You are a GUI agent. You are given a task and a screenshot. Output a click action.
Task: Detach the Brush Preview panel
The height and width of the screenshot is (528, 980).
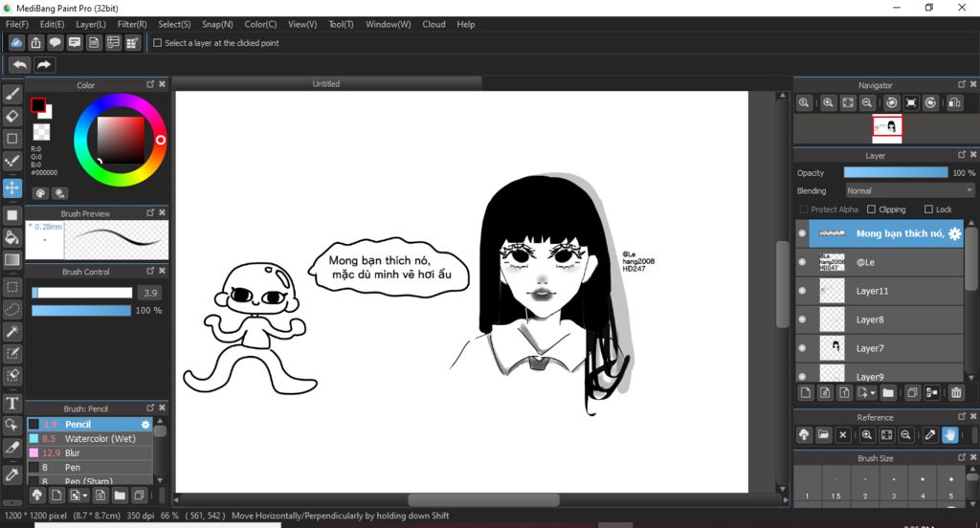click(x=150, y=212)
